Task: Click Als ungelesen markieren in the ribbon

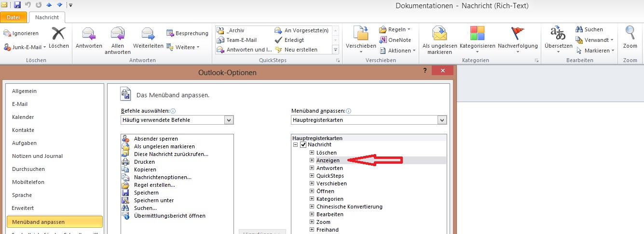Action: click(x=439, y=40)
